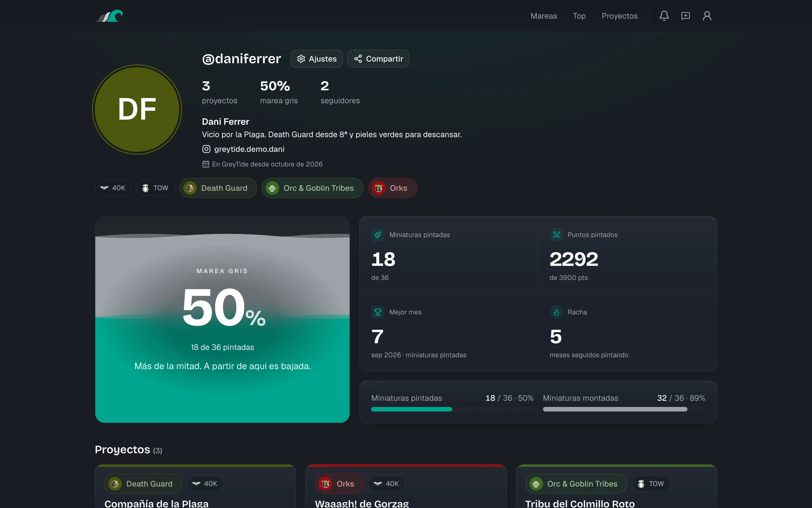Click the 2292 puntos pintados value
Screen dimensions: 812x508
pos(574,259)
